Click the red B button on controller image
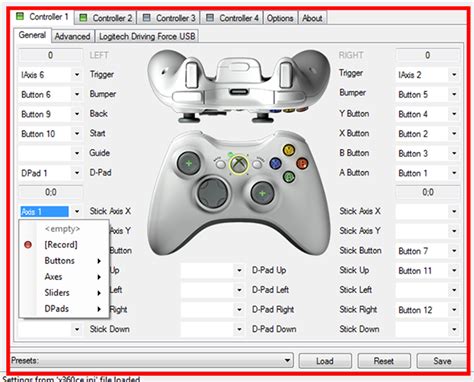The image size is (474, 382). (x=302, y=163)
